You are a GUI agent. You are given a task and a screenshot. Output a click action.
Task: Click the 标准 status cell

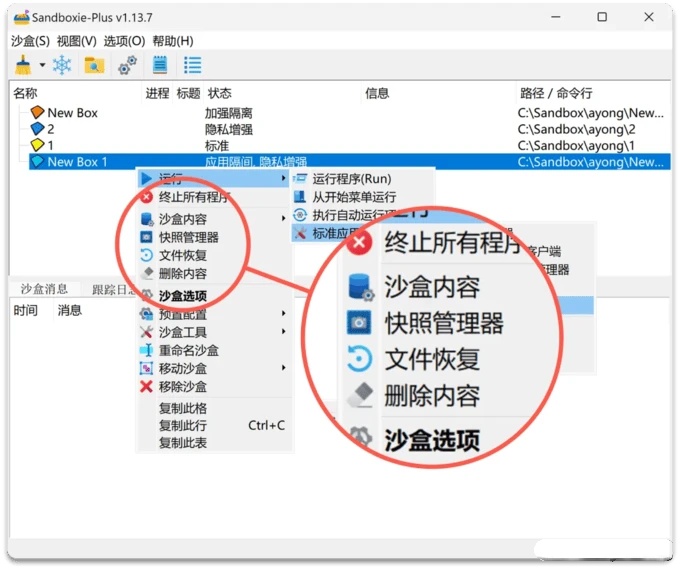[217, 146]
